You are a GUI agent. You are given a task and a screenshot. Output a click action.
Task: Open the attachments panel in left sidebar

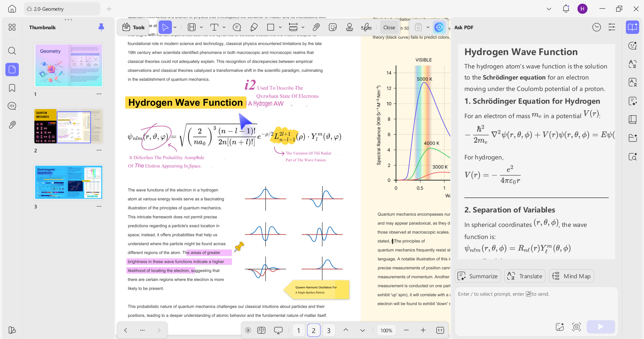(x=12, y=125)
